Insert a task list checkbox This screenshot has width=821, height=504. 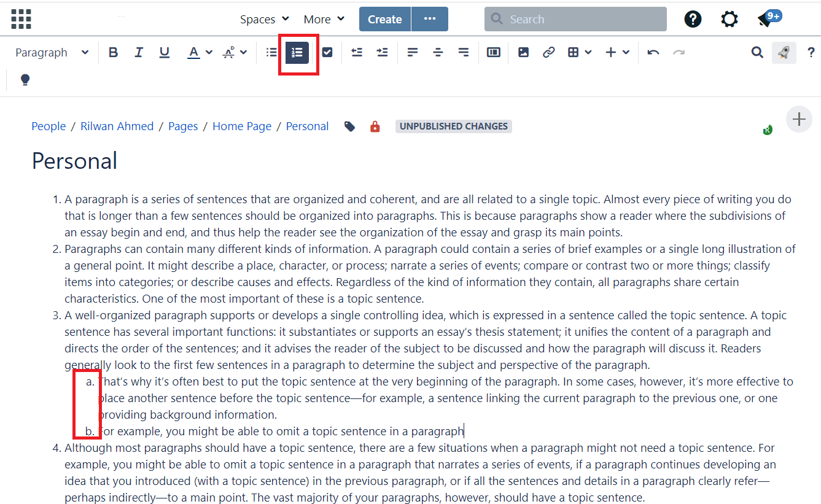tap(327, 53)
